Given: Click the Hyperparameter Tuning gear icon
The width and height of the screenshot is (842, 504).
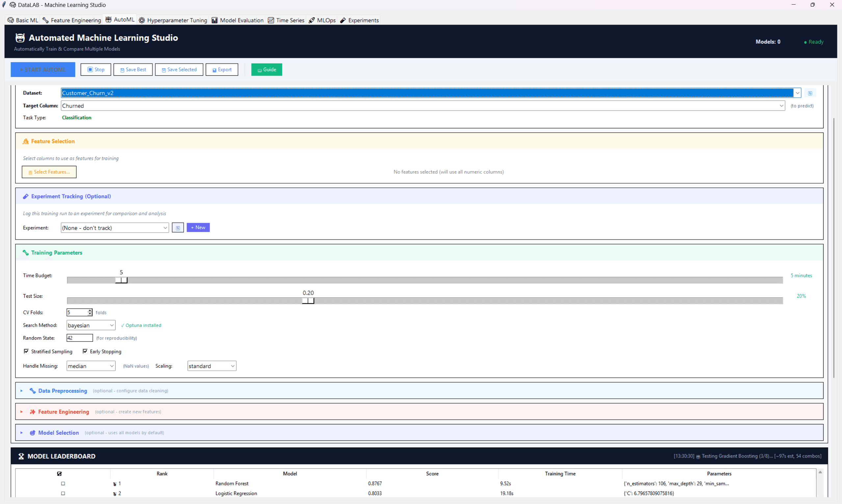Looking at the screenshot, I should pos(143,20).
